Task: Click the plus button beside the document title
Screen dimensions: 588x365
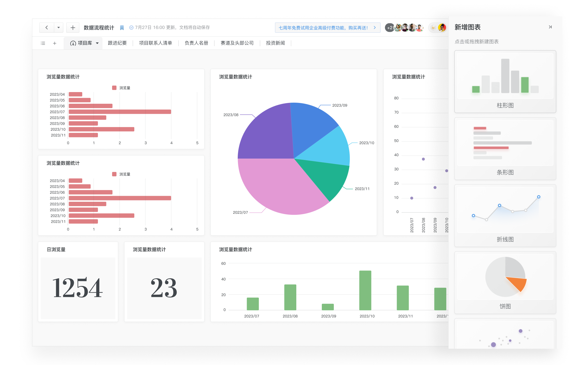Action: tap(73, 27)
